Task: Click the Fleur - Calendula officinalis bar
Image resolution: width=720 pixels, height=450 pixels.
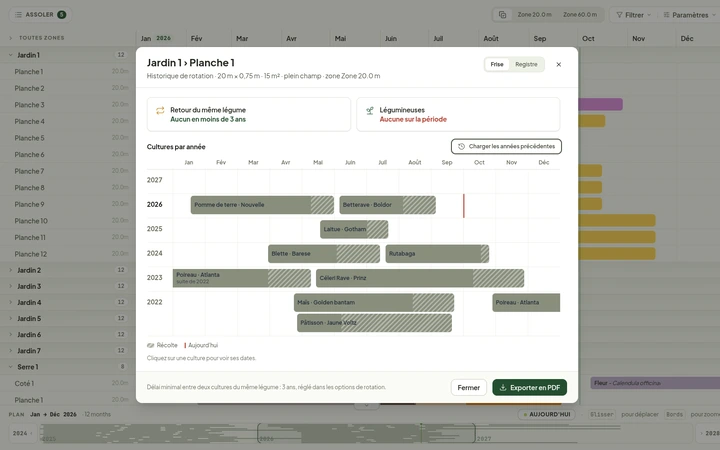Action: [655, 383]
